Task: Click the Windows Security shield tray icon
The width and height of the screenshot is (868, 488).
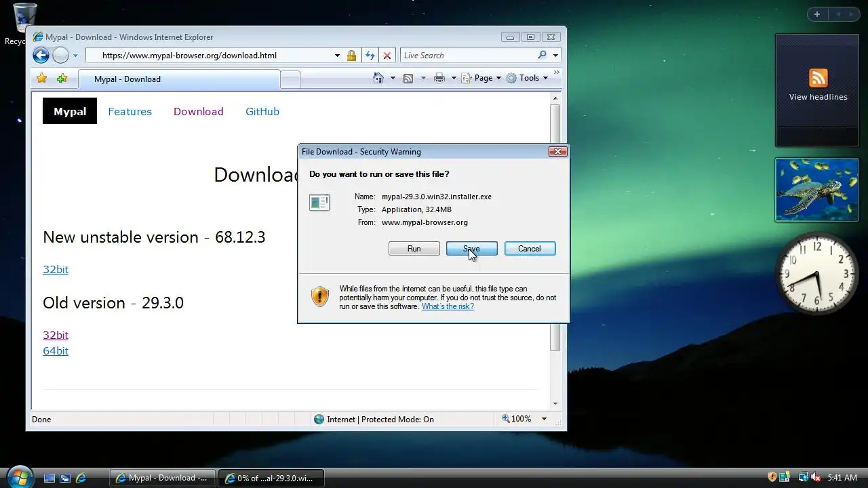Action: 772,478
